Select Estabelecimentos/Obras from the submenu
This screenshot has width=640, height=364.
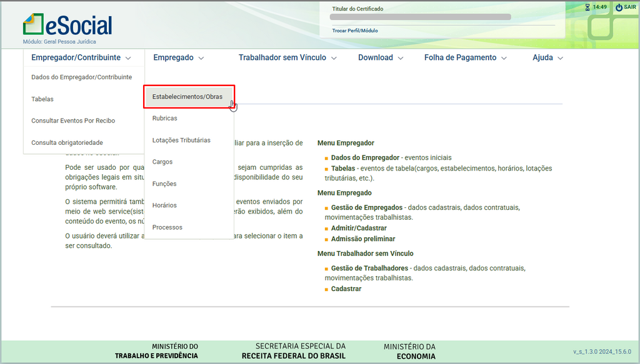click(187, 97)
